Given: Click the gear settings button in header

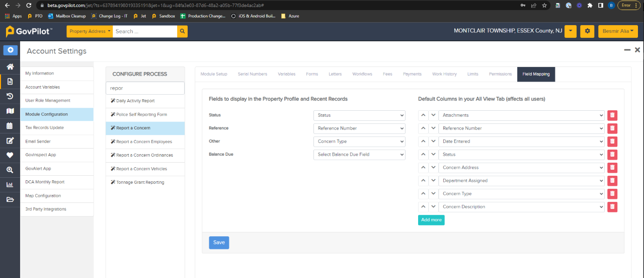Looking at the screenshot, I should coord(587,31).
